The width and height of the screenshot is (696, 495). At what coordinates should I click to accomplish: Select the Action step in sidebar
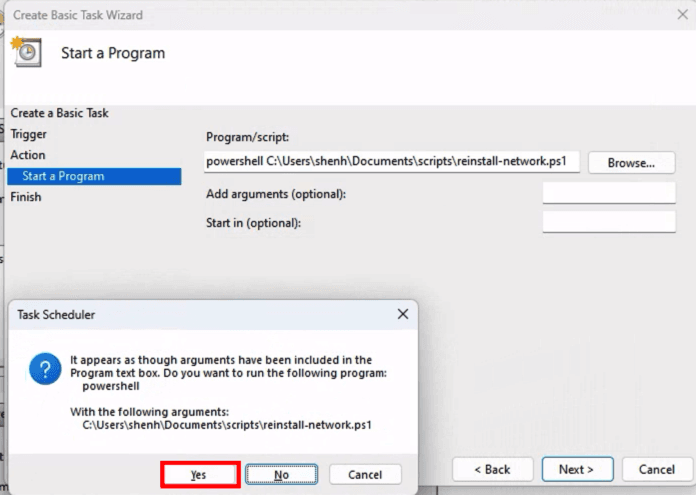pos(28,155)
